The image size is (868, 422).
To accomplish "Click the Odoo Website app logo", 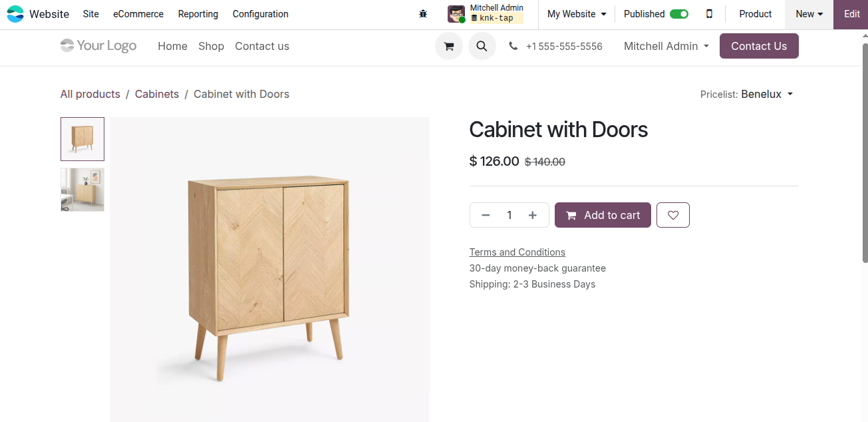I will pos(15,14).
